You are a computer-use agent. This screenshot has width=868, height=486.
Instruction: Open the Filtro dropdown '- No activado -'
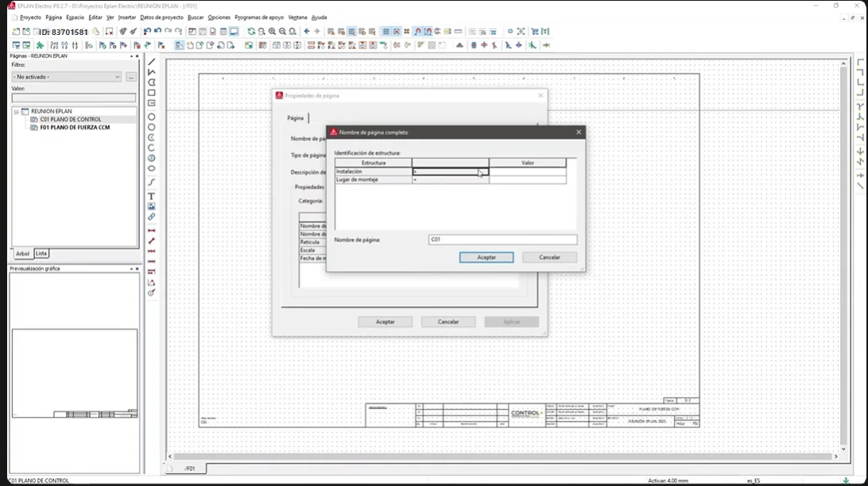pyautogui.click(x=67, y=77)
